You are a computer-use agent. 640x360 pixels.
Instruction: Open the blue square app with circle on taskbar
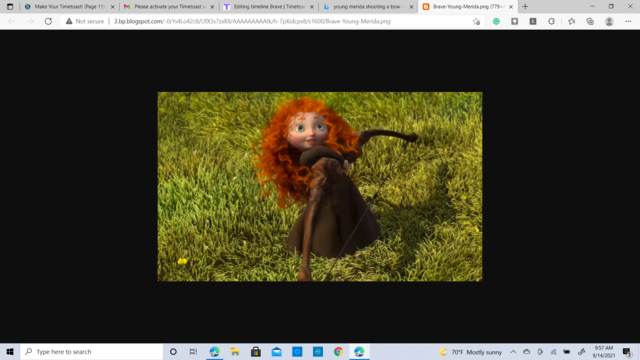pyautogui.click(x=297, y=351)
